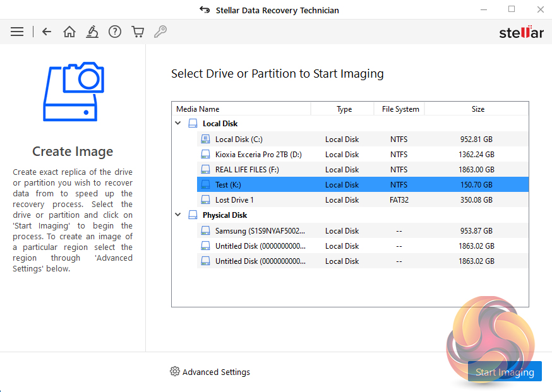Image resolution: width=552 pixels, height=392 pixels.
Task: Open the help question mark icon
Action: [114, 32]
